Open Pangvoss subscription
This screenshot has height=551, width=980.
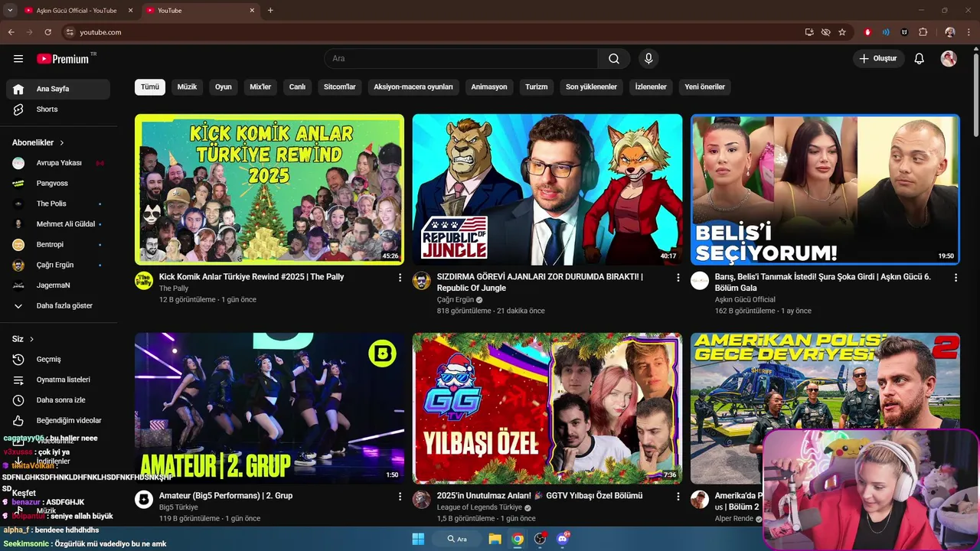coord(58,183)
